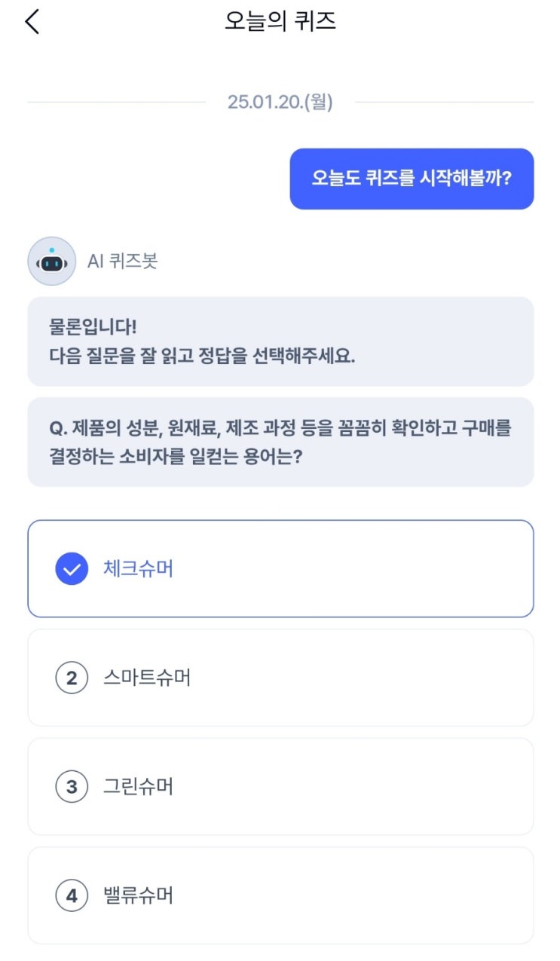The width and height of the screenshot is (560, 961).
Task: Tap the 25.01.20.(월) date separator
Action: click(280, 102)
